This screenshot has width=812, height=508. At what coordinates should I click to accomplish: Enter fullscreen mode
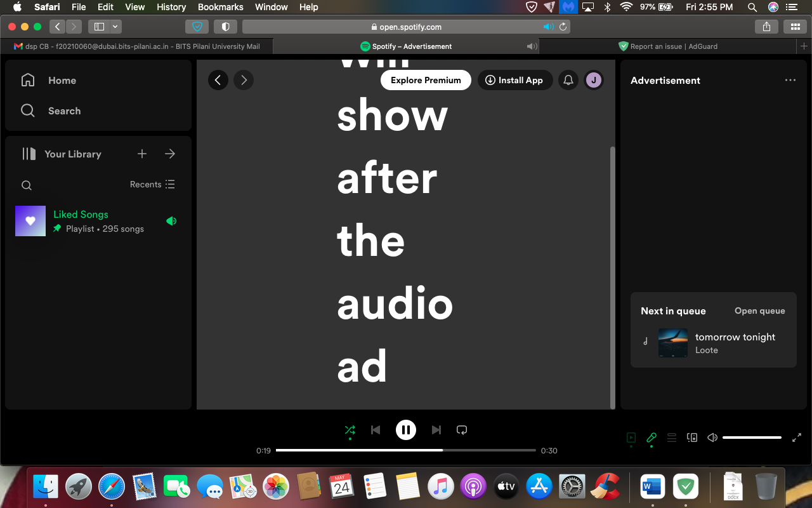point(797,438)
